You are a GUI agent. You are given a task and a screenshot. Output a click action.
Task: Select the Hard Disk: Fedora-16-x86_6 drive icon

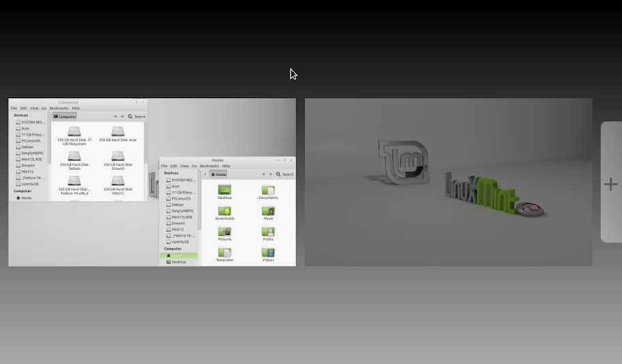[74, 185]
